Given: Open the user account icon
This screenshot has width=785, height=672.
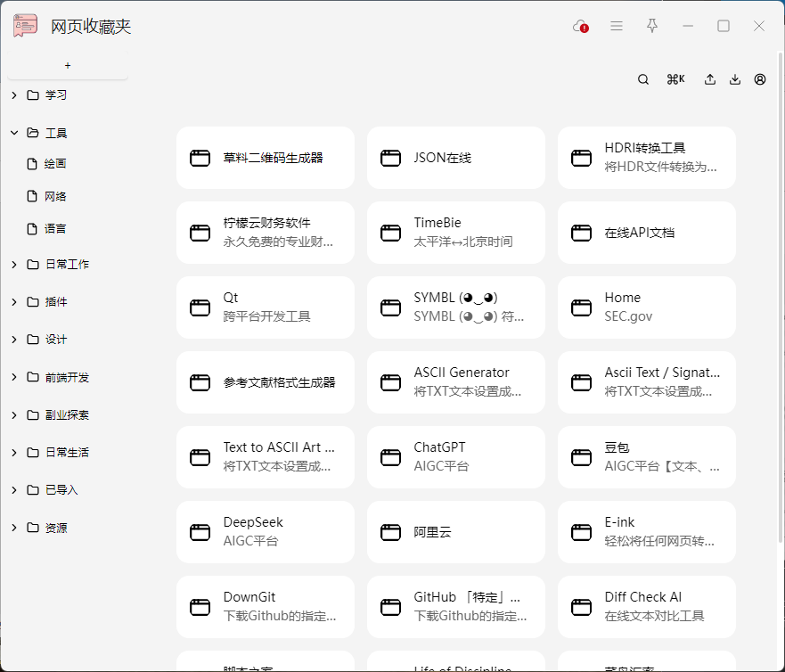Looking at the screenshot, I should tap(760, 79).
